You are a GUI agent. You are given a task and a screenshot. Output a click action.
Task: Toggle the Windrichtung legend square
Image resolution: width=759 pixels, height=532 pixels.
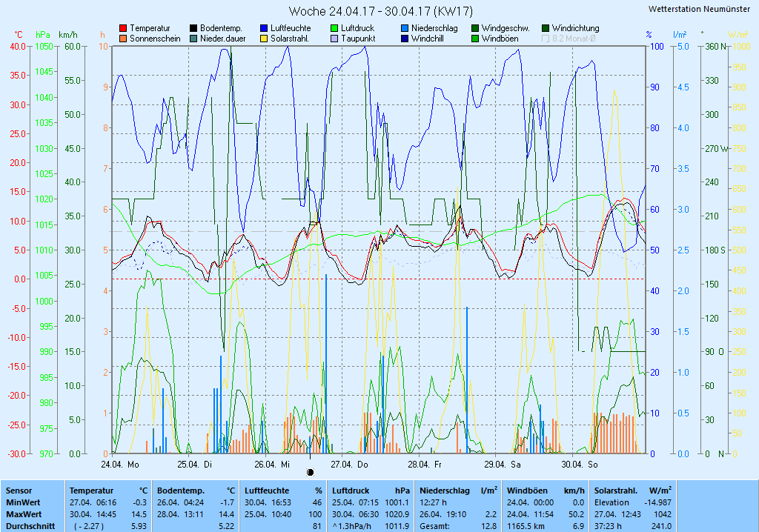coord(546,29)
